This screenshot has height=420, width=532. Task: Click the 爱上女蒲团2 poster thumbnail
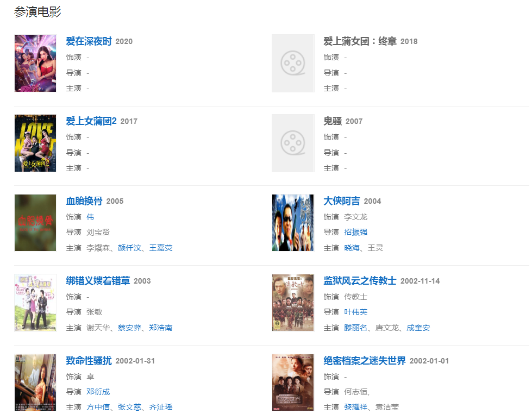35,143
